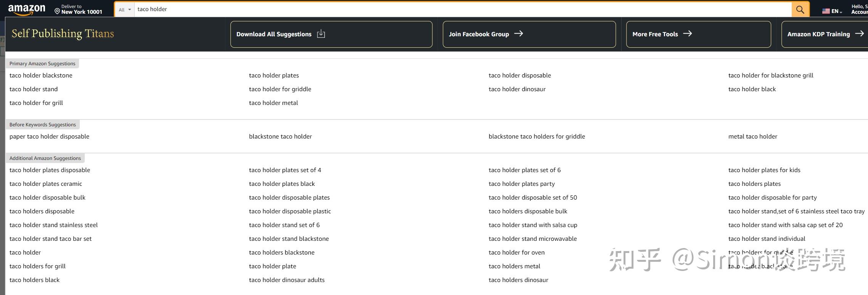Click the Deliver to New York location pin
This screenshot has width=868, height=295.
coord(57,11)
